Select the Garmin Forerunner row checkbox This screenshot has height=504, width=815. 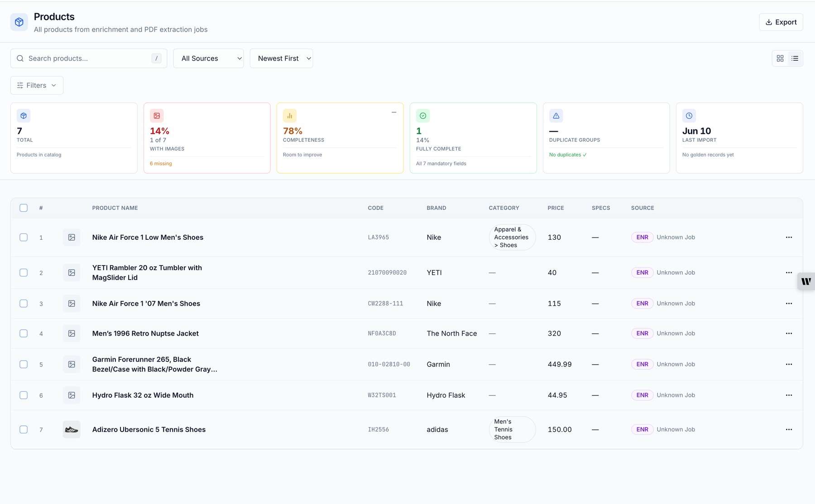[x=24, y=364]
